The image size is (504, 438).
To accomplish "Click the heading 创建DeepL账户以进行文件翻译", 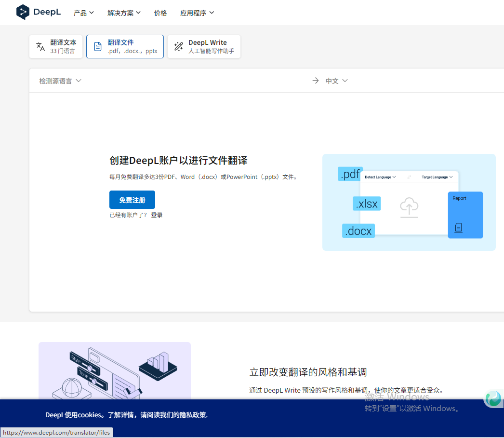I will click(178, 160).
